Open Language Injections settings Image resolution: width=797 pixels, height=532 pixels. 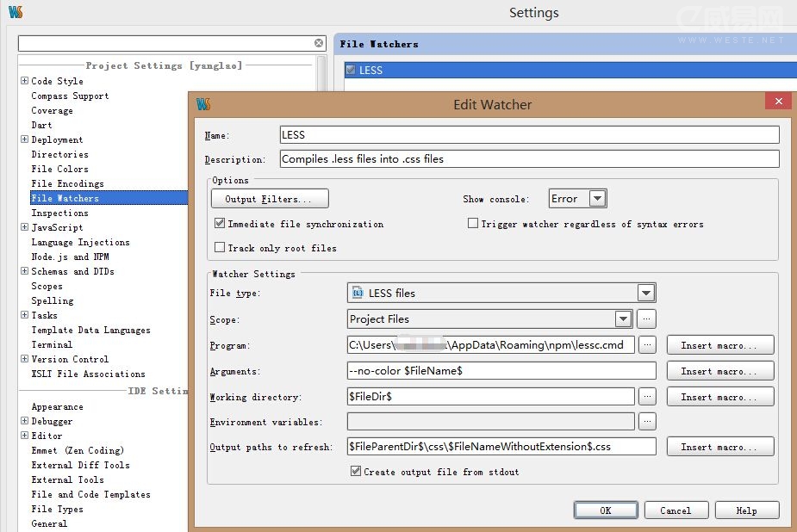[80, 242]
